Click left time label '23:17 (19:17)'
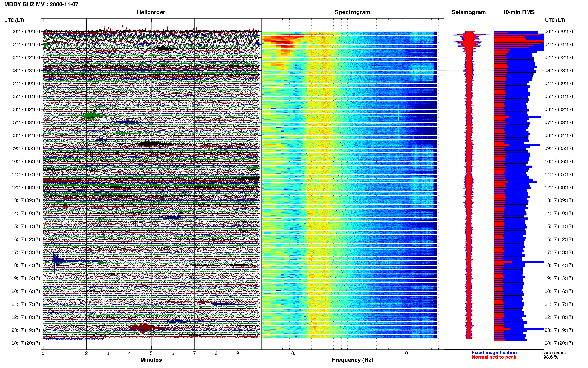This screenshot has height=368, width=588. [26, 330]
